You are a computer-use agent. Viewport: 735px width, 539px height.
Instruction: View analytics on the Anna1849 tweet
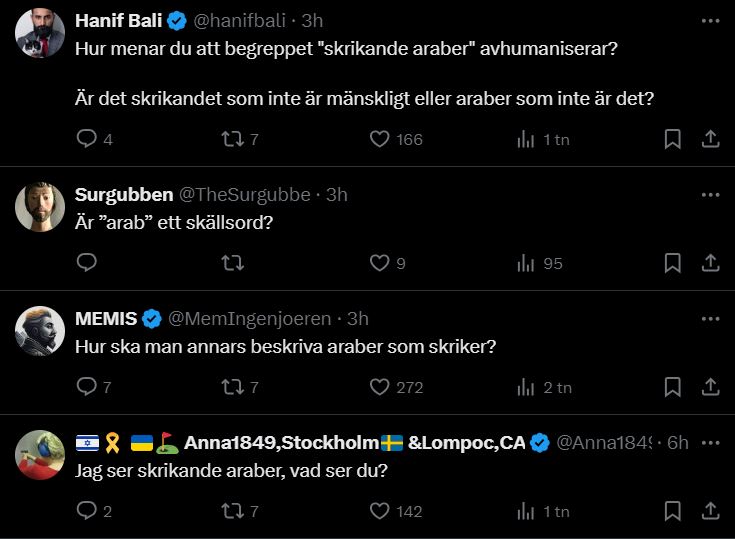coord(526,511)
